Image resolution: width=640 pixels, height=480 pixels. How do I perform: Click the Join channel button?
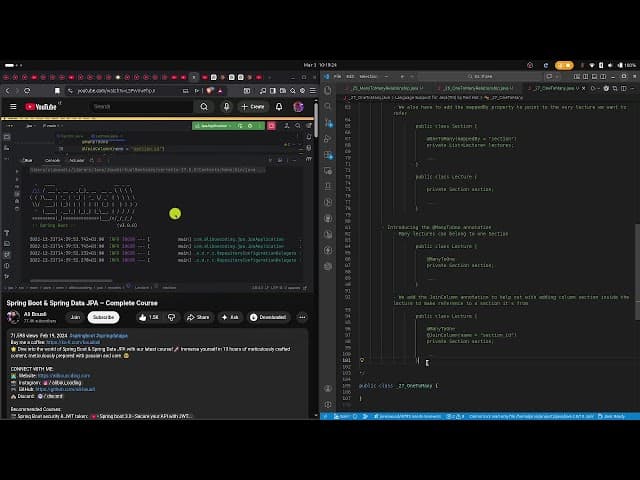coord(74,317)
